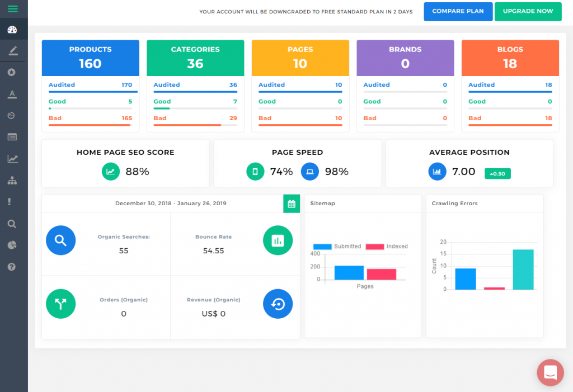Click the pencil edit icon in sidebar

[12, 51]
